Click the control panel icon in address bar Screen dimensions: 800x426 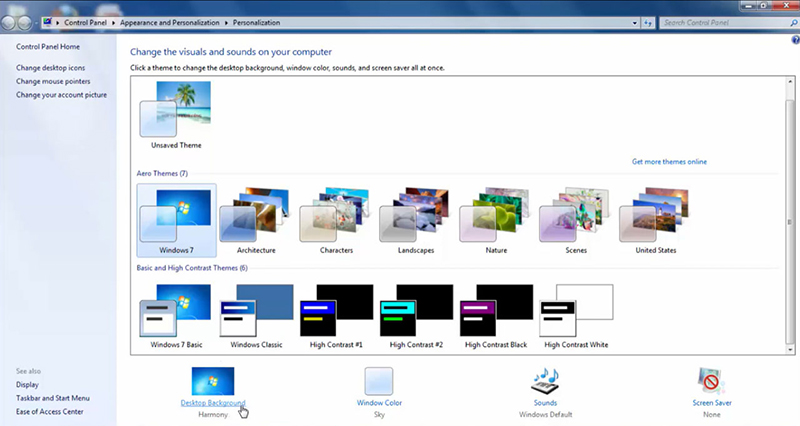(x=47, y=22)
